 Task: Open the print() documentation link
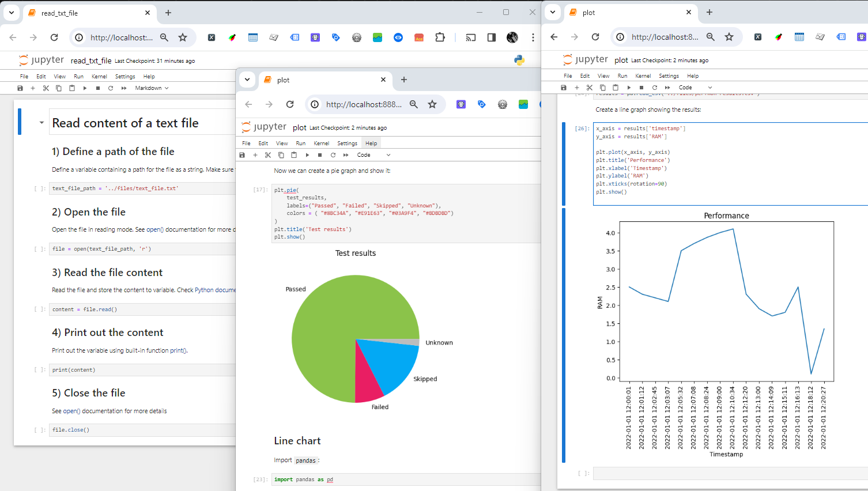click(x=178, y=350)
